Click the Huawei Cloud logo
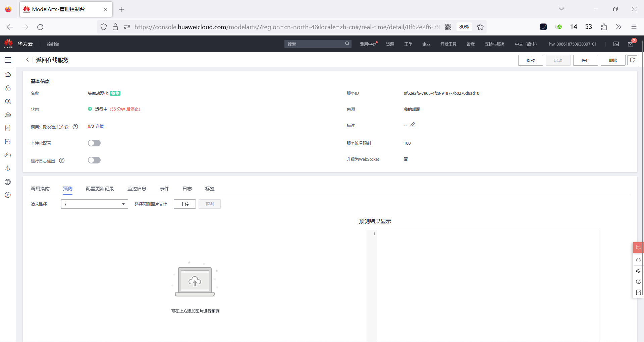The image size is (644, 342). [x=8, y=44]
